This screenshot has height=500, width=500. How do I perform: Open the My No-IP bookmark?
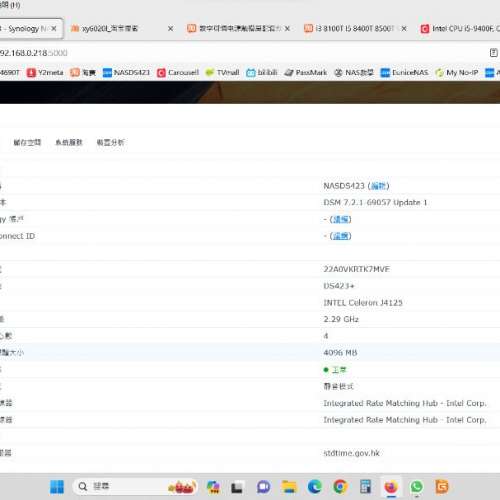tap(457, 73)
